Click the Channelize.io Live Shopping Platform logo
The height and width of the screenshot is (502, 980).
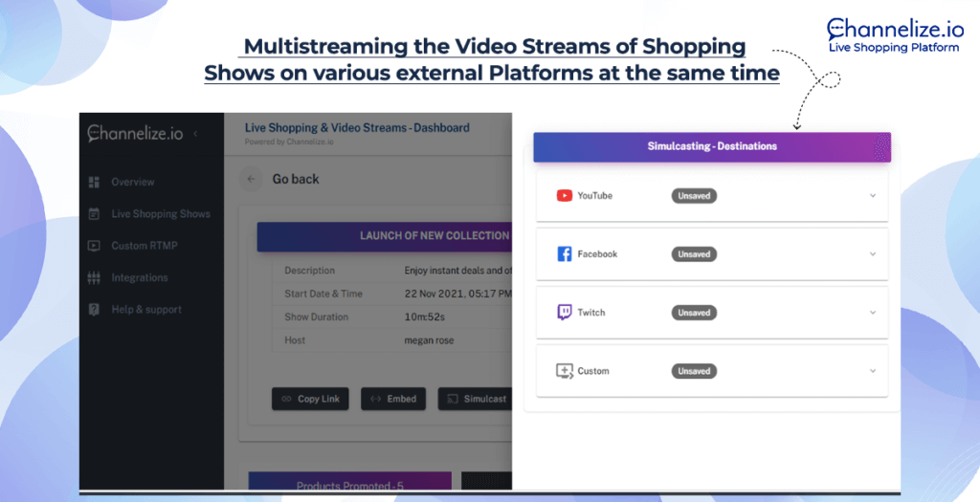[894, 35]
